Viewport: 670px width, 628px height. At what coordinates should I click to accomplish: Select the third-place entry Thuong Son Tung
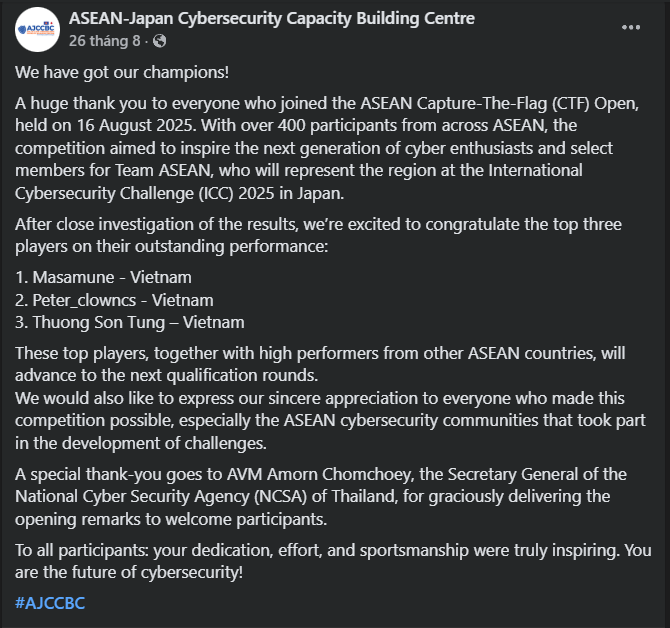click(x=129, y=322)
